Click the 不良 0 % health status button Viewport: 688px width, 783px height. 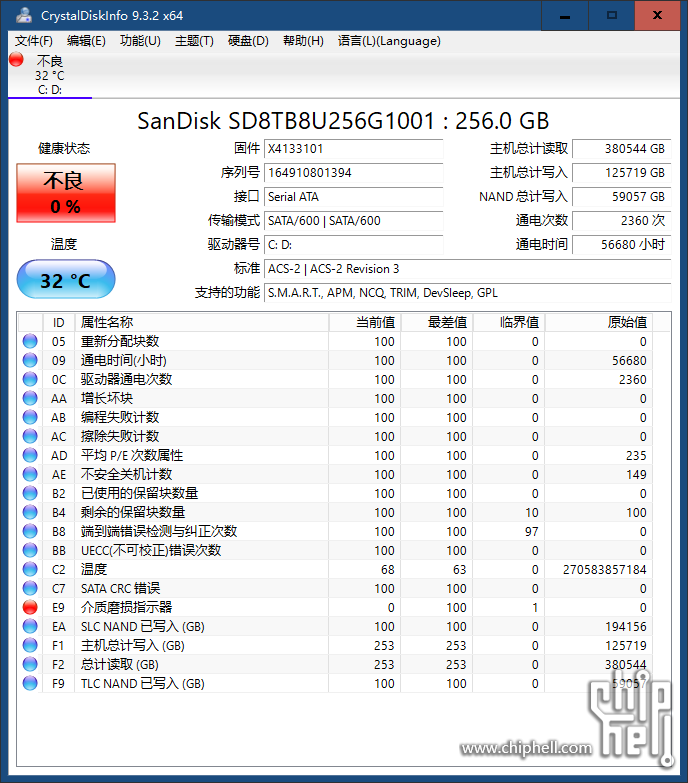66,193
